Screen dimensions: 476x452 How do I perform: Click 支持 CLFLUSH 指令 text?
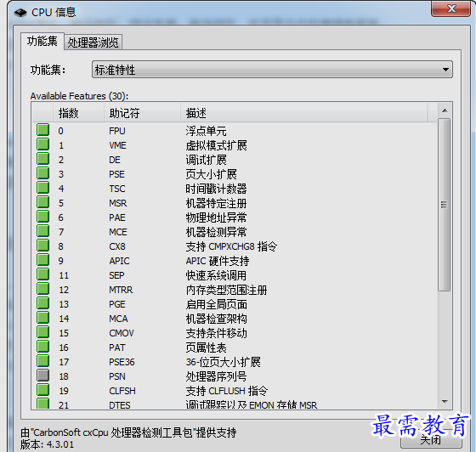coord(226,392)
